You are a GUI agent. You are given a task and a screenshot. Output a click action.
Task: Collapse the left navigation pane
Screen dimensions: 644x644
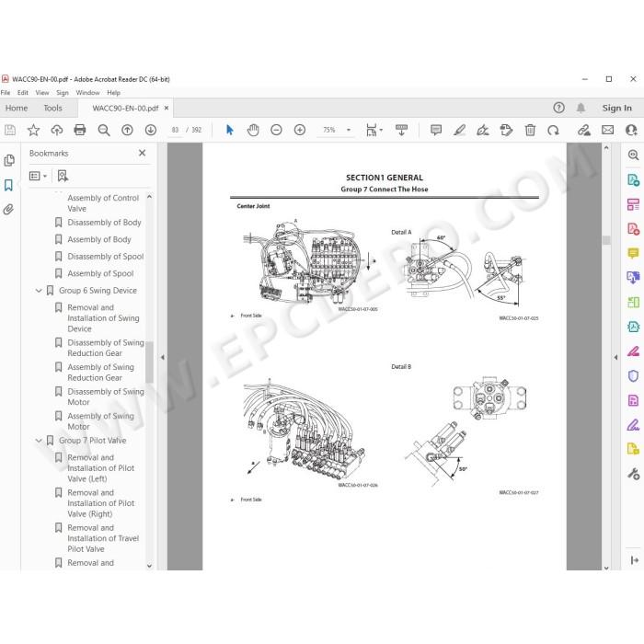click(163, 357)
